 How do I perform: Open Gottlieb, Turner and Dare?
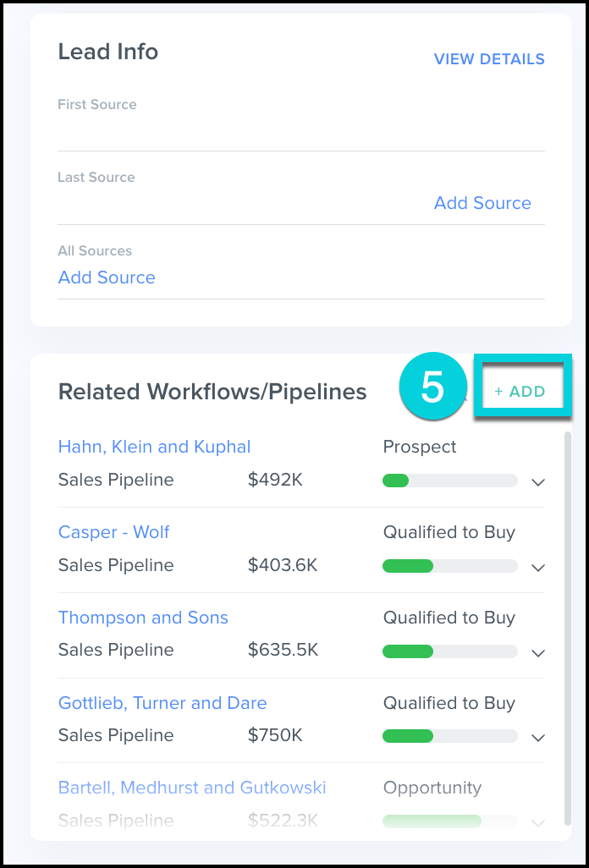point(162,703)
